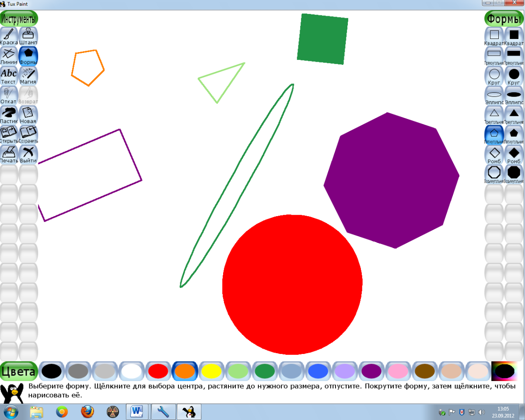
Task: Open the Текст text tool
Action: point(9,75)
